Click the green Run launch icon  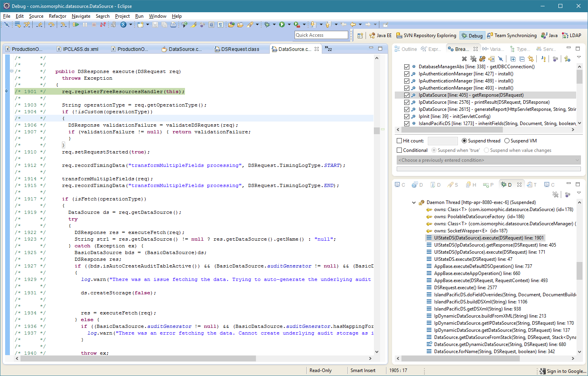(x=282, y=24)
